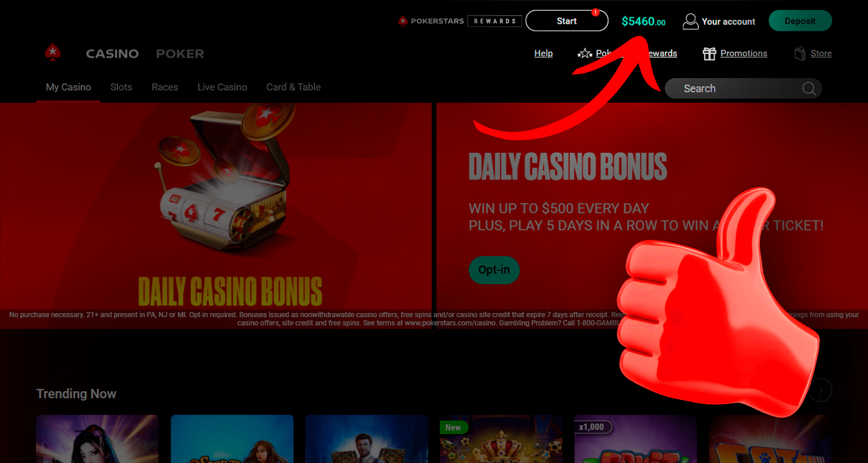Click the PokerStars red spade logo

pyautogui.click(x=53, y=53)
